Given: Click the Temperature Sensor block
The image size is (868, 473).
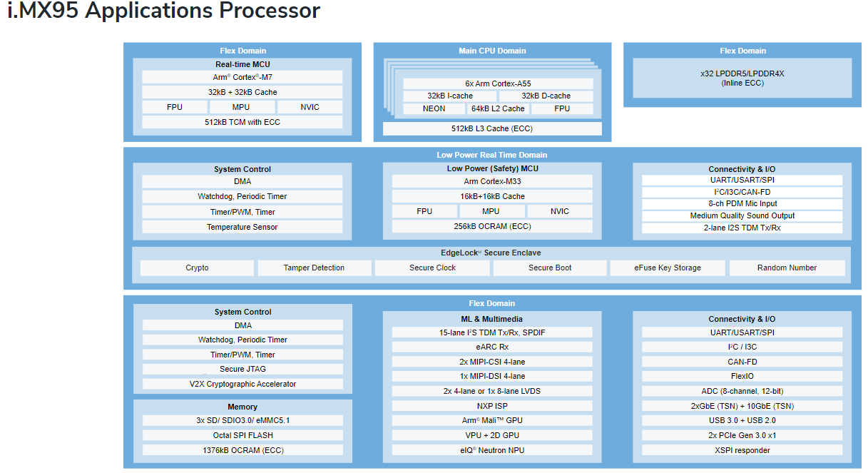Looking at the screenshot, I should pos(242,227).
